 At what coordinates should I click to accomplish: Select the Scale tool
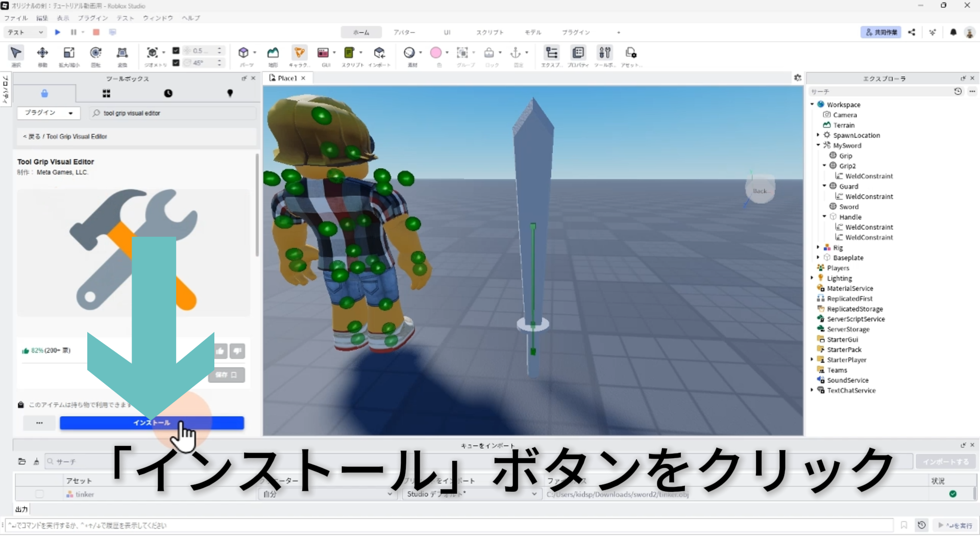click(x=69, y=53)
